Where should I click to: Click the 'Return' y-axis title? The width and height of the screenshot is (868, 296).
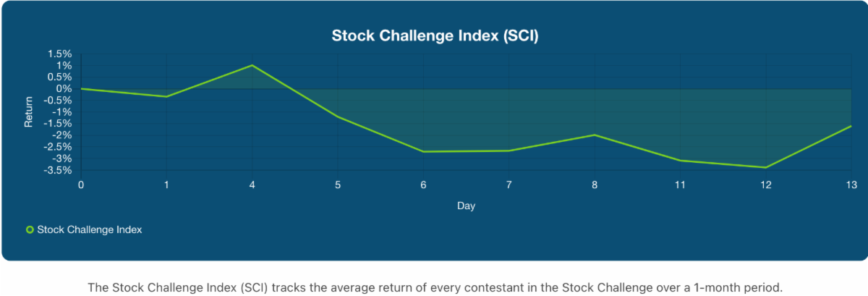(29, 112)
